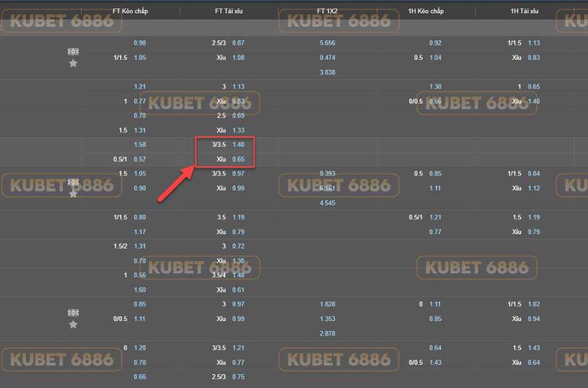Choose 1X2 draw odds 3.838

[327, 72]
